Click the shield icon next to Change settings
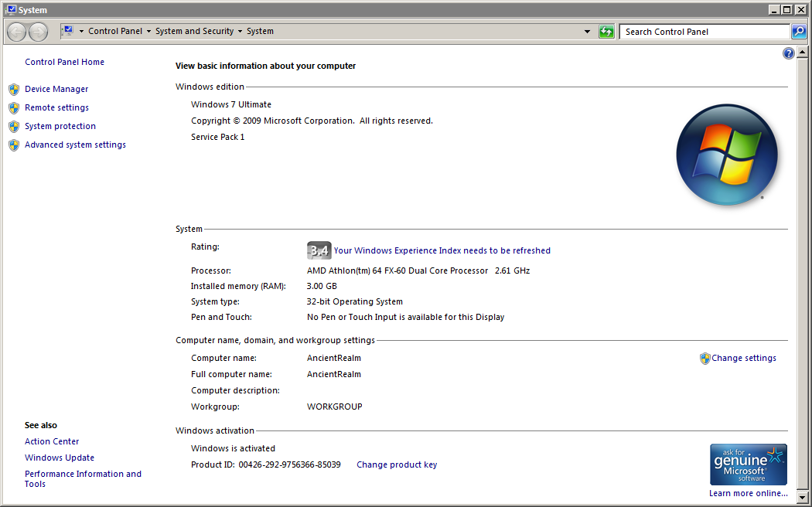Viewport: 812px width, 507px height. [705, 359]
